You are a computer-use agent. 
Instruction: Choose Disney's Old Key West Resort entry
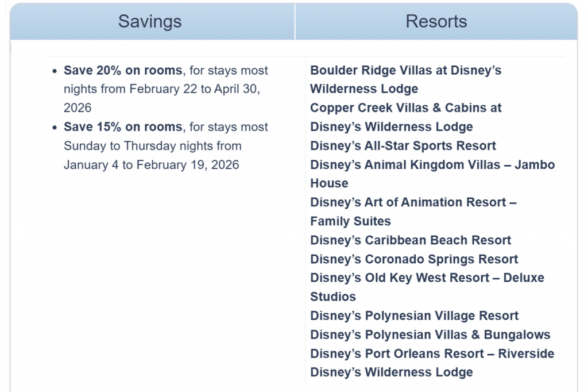point(427,278)
